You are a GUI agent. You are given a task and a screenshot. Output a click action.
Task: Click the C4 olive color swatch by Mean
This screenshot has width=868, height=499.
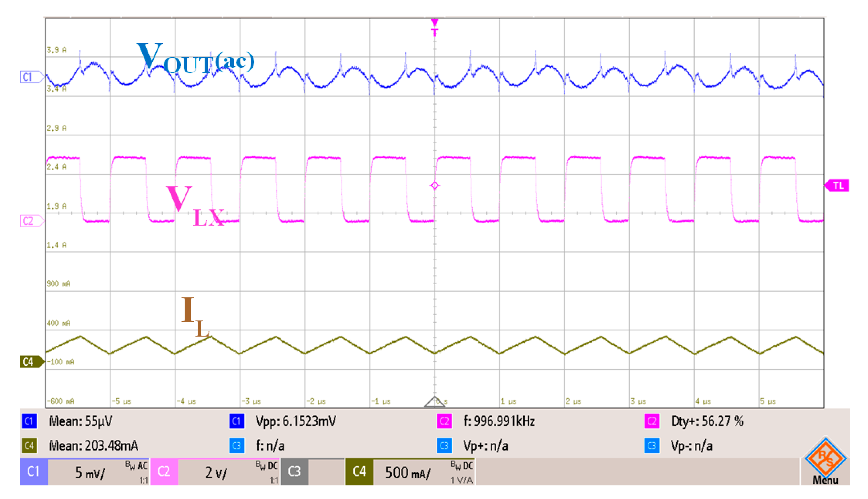click(29, 446)
